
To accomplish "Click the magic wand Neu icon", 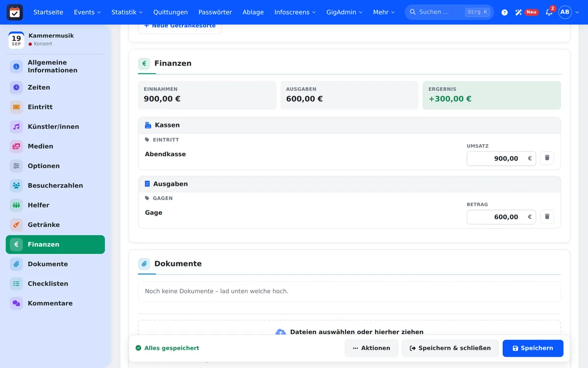I will (x=518, y=12).
